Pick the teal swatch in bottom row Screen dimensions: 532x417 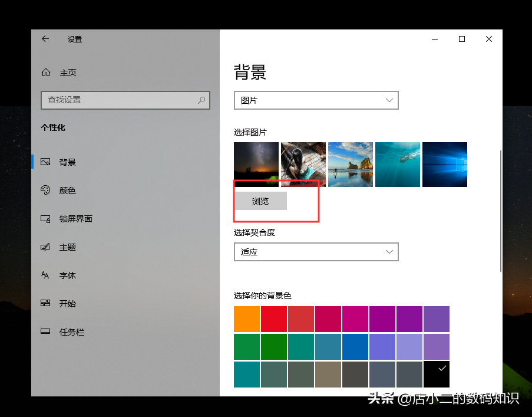point(247,374)
